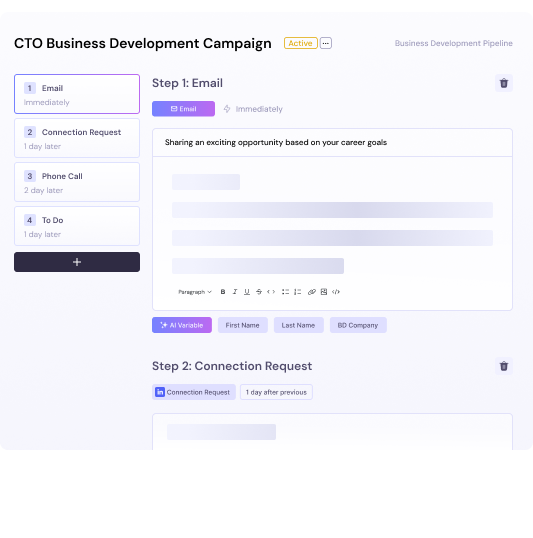Insert the First Name variable
Image resolution: width=533 pixels, height=538 pixels.
pyautogui.click(x=243, y=325)
